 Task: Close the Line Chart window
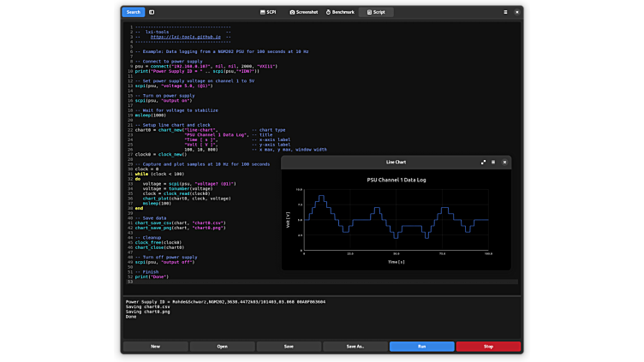(x=504, y=162)
